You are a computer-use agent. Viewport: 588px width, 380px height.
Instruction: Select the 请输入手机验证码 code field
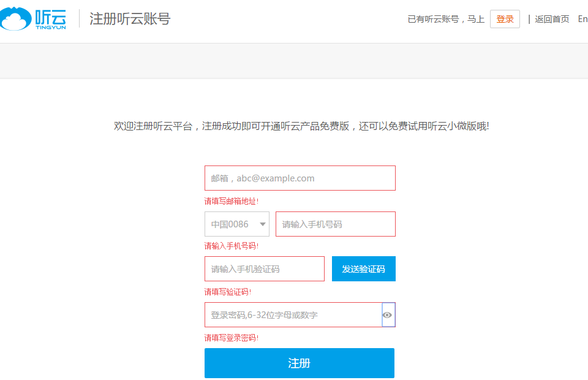[264, 269]
